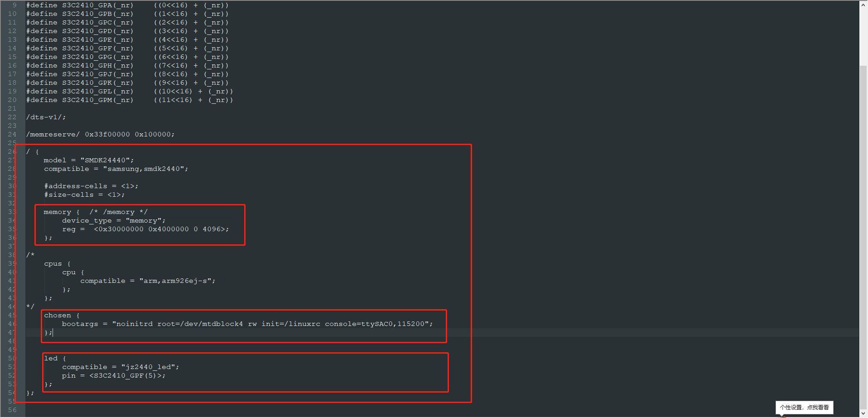868x418 pixels.
Task: Click the S3C2410_GPF(_nr) define line
Action: (127, 49)
